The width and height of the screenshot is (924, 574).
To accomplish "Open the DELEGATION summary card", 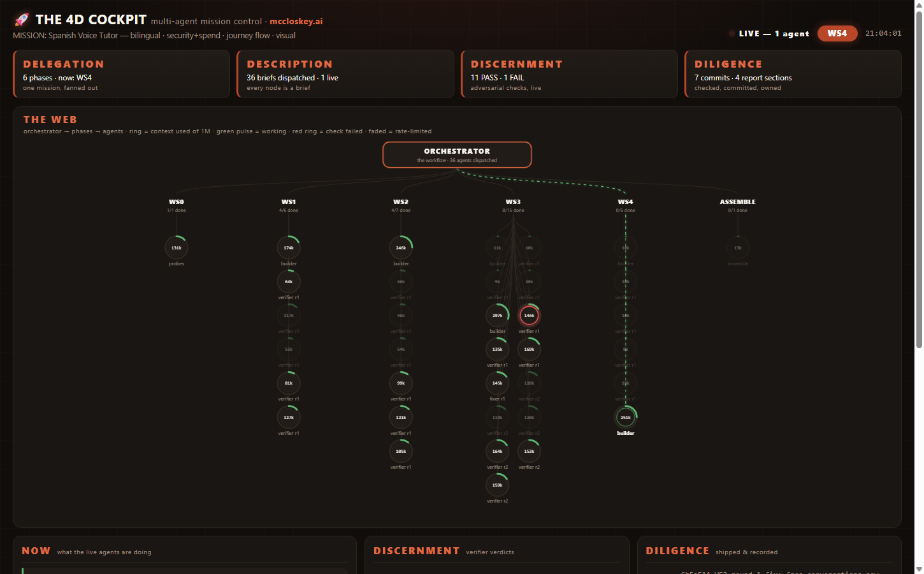I will click(121, 74).
